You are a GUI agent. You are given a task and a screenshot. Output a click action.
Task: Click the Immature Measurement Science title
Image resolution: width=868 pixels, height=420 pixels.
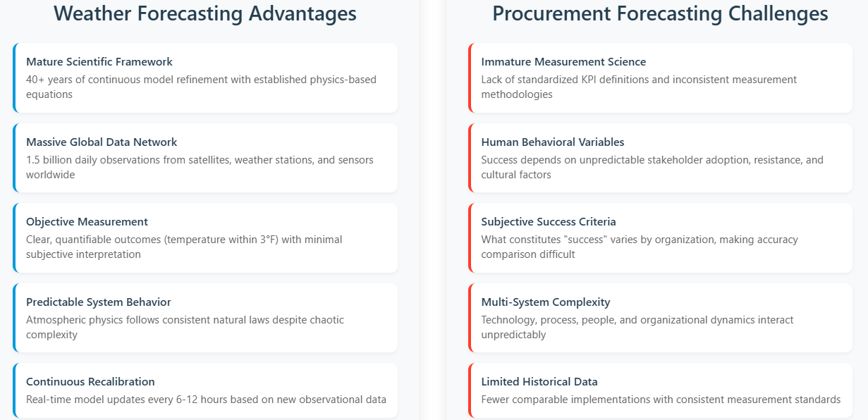click(x=563, y=62)
